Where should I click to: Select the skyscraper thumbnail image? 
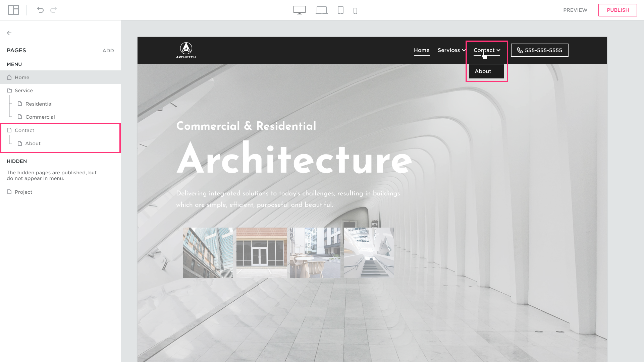pyautogui.click(x=208, y=253)
